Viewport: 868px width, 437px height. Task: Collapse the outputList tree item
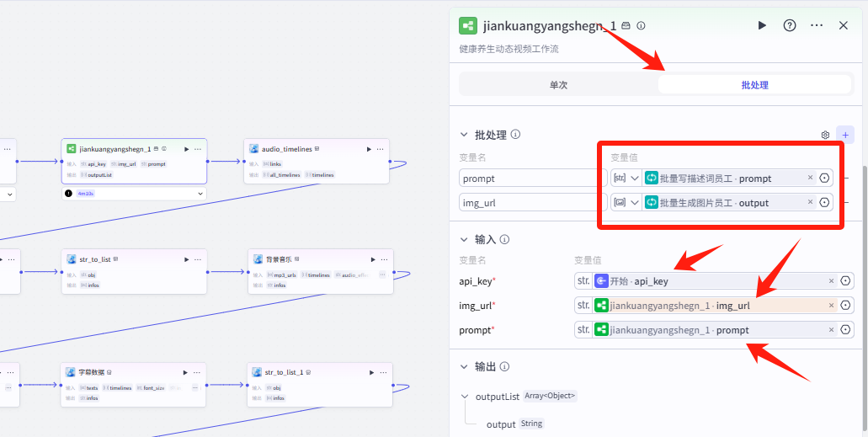coord(464,397)
